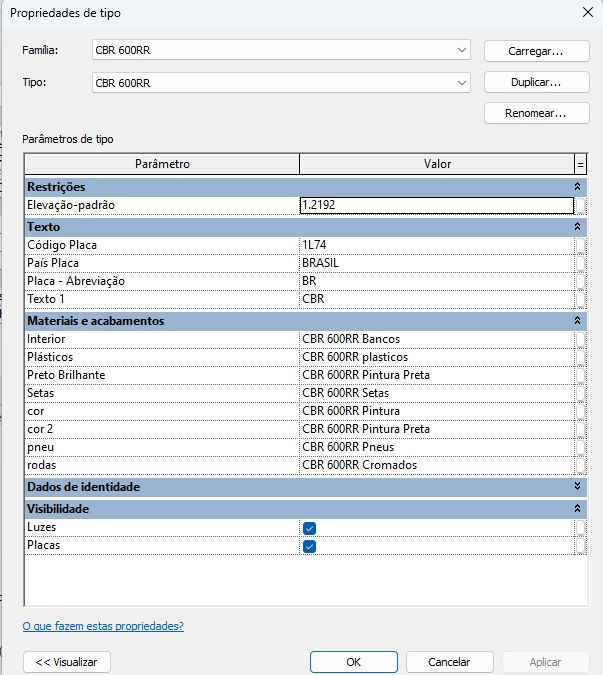
Task: Select the Luzes parameter name
Action: click(162, 527)
